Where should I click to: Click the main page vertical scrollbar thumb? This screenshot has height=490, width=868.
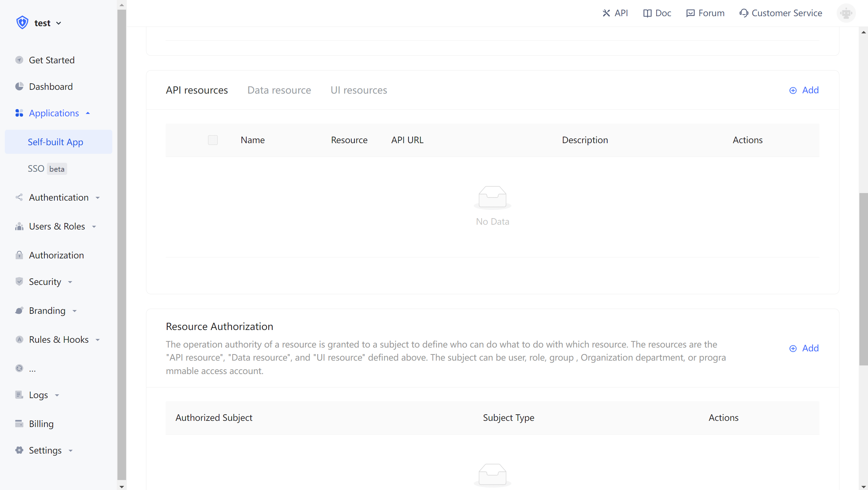point(863,279)
